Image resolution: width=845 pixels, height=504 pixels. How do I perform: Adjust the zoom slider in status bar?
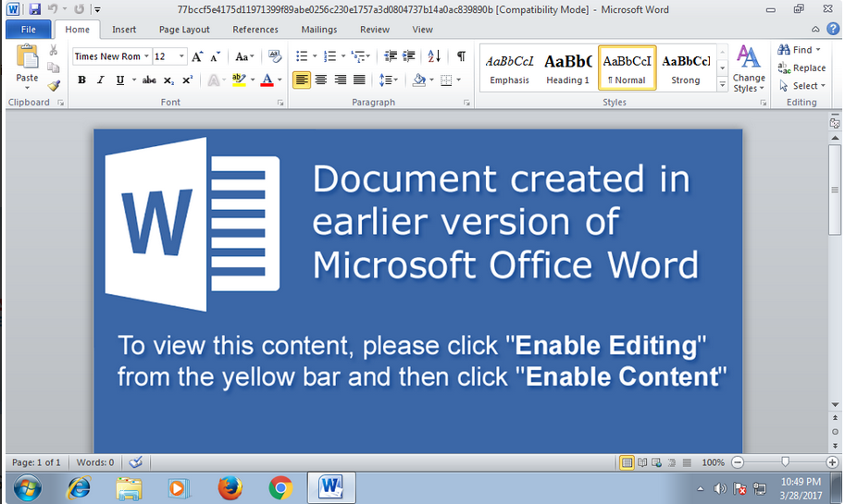click(x=785, y=461)
